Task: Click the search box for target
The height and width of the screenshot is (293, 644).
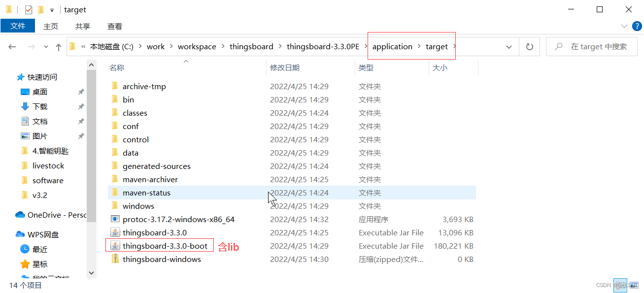Action: point(591,47)
